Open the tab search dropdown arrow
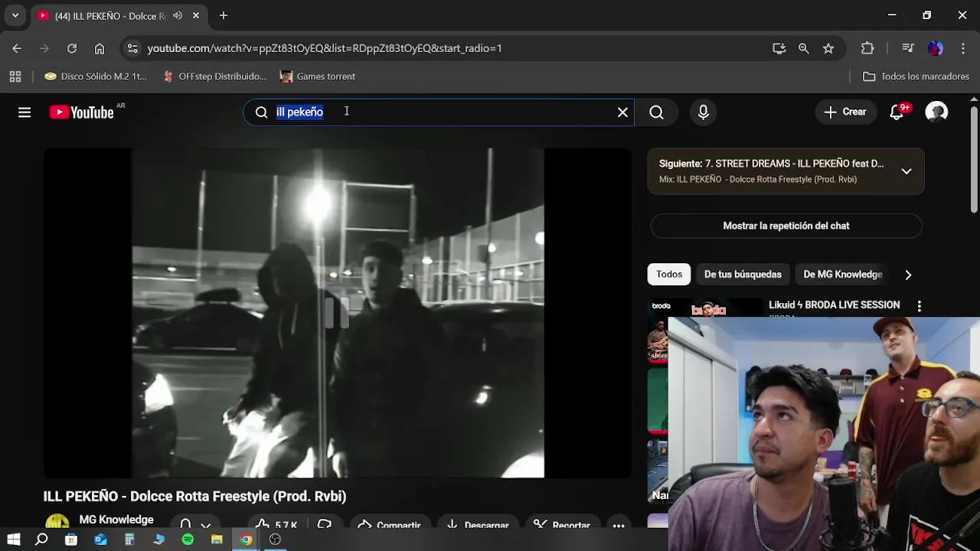Viewport: 980px width, 551px height. tap(15, 15)
